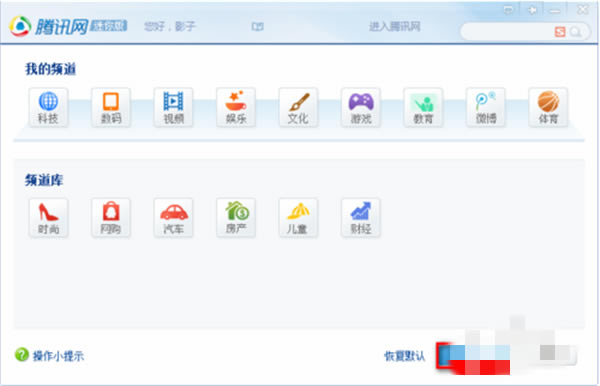Click the 网购 online shopping channel

[x=111, y=218]
